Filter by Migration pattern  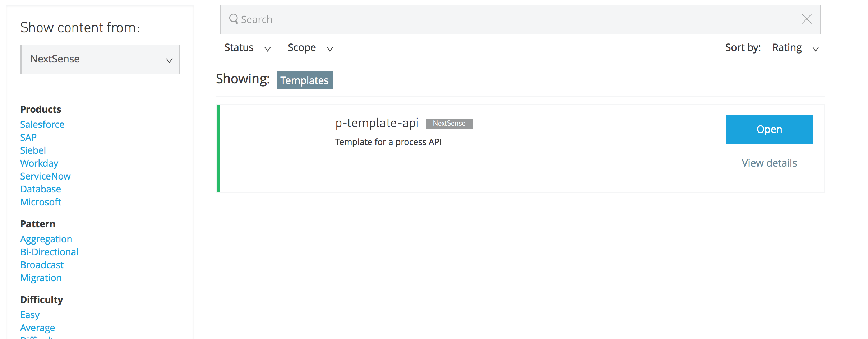tap(41, 278)
